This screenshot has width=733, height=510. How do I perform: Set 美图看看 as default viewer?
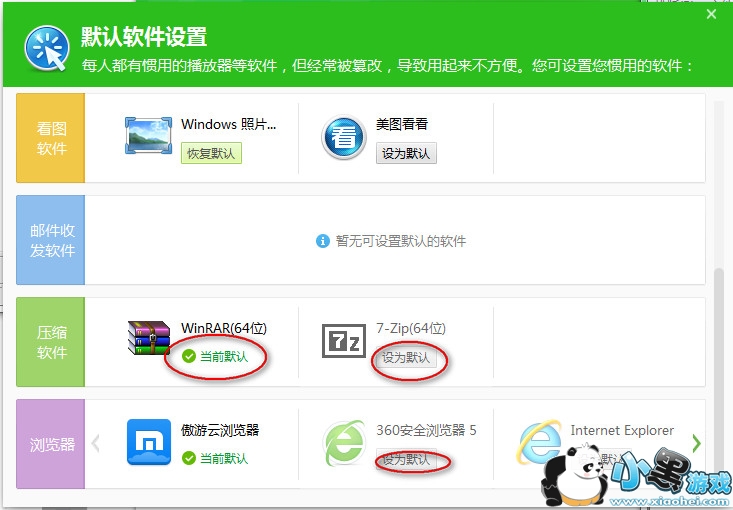406,153
